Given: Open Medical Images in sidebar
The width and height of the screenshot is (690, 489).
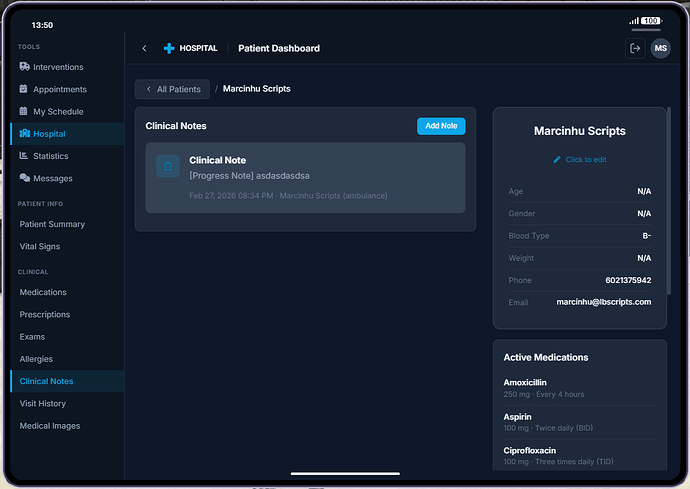Looking at the screenshot, I should click(x=49, y=426).
